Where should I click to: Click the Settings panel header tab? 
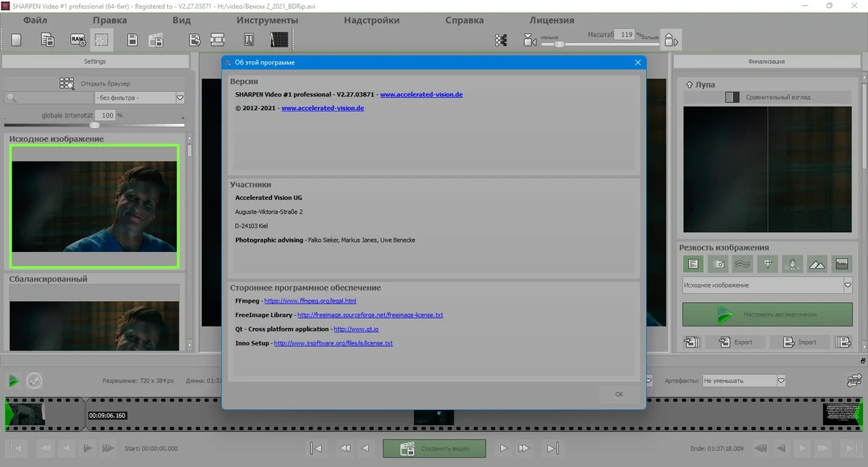95,62
